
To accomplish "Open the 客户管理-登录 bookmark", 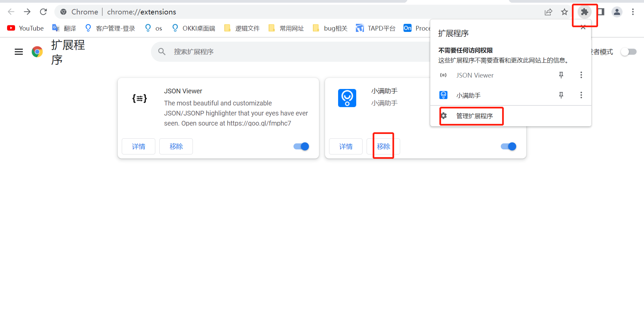I will 110,28.
